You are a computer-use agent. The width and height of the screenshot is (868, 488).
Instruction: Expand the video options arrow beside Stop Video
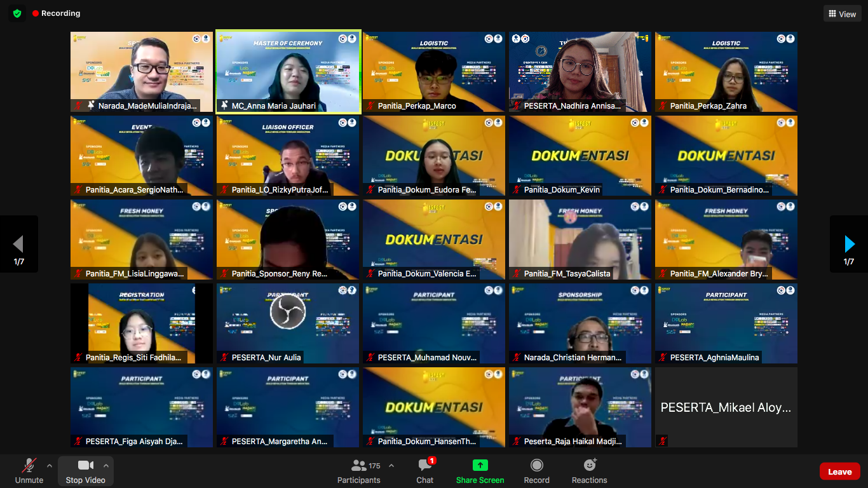pyautogui.click(x=106, y=466)
